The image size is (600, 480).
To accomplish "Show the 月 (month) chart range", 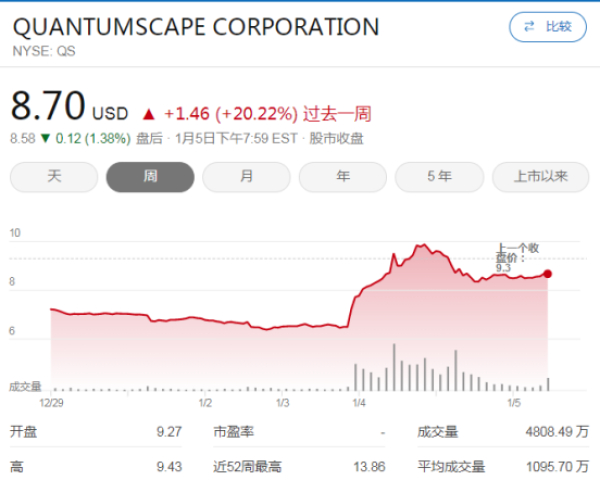I will coord(246,177).
